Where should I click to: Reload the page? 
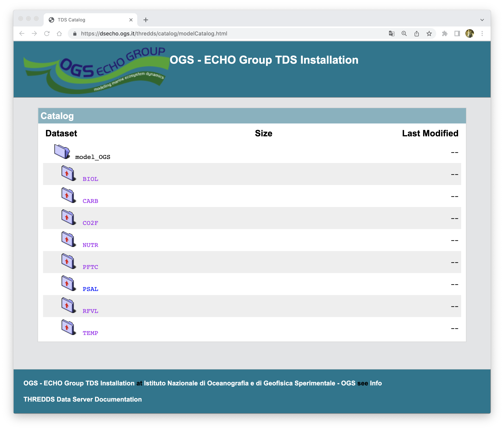[47, 33]
